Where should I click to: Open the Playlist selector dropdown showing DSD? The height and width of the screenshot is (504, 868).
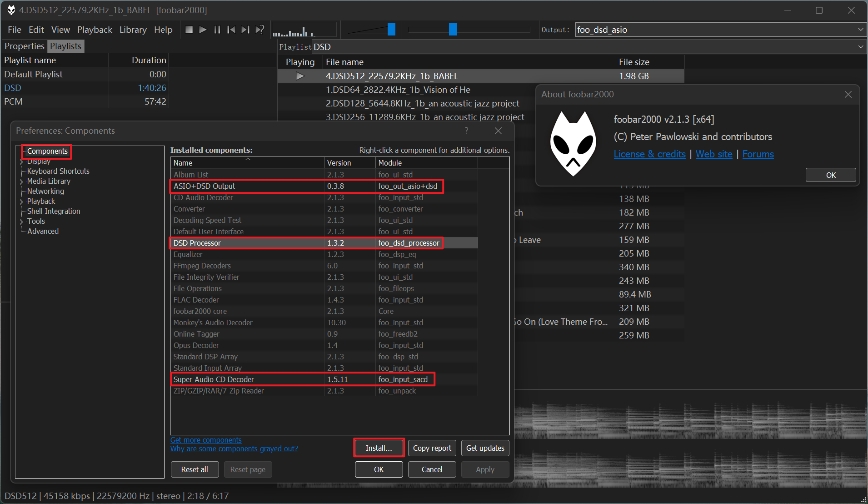pyautogui.click(x=861, y=46)
